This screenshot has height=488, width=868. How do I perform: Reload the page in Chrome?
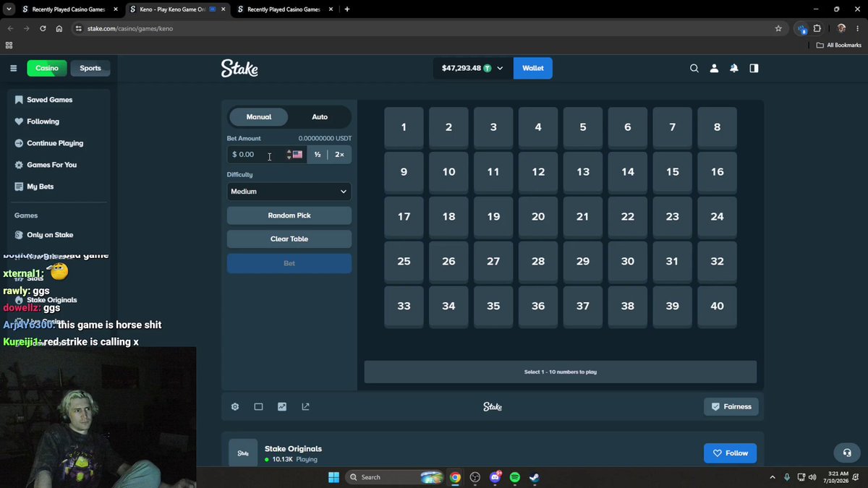(x=43, y=28)
